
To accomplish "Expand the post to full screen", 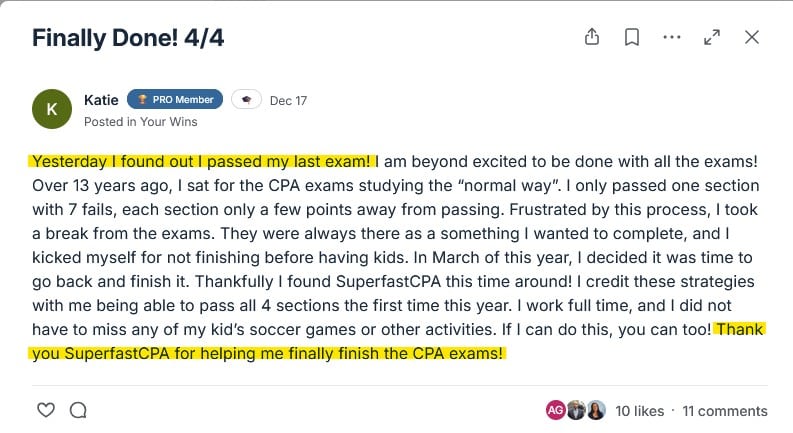I will (712, 38).
